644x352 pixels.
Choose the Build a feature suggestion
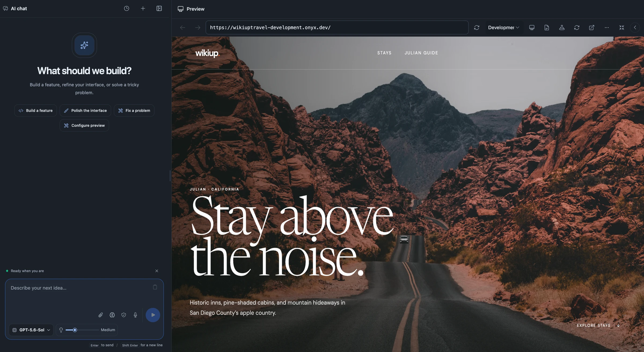35,110
